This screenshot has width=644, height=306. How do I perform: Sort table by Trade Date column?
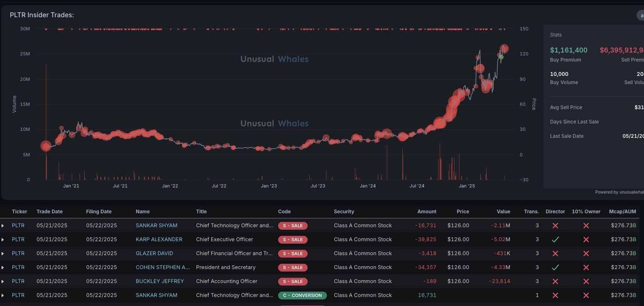tap(50, 212)
